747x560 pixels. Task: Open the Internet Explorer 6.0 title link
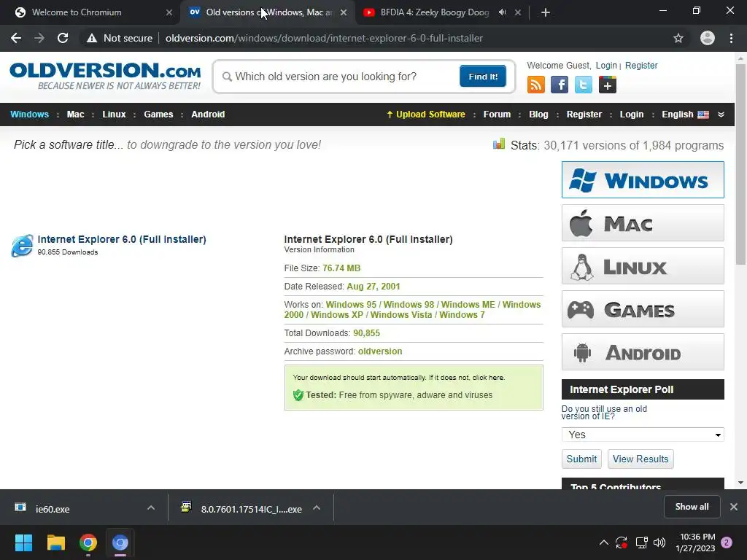click(x=122, y=239)
